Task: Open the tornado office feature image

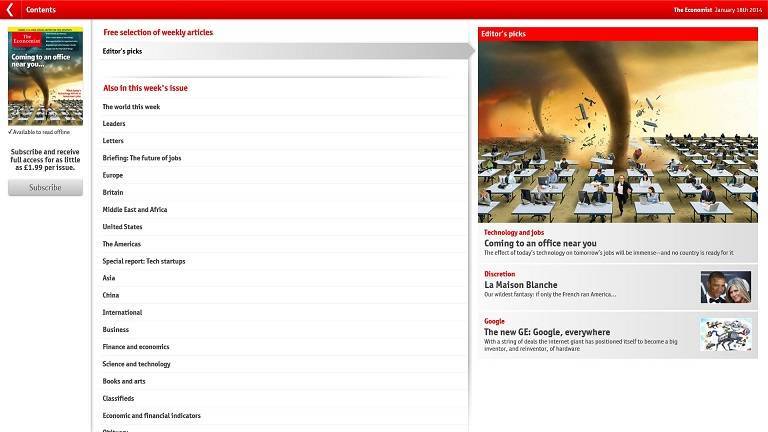Action: pos(618,132)
